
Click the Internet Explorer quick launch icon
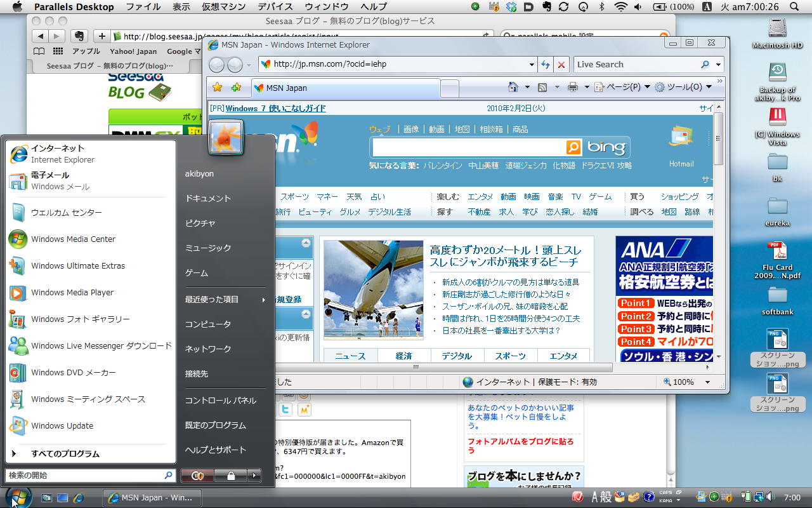pyautogui.click(x=78, y=497)
